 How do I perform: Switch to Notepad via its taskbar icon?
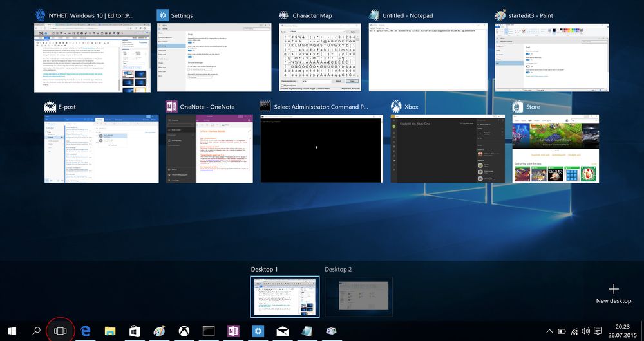307,331
